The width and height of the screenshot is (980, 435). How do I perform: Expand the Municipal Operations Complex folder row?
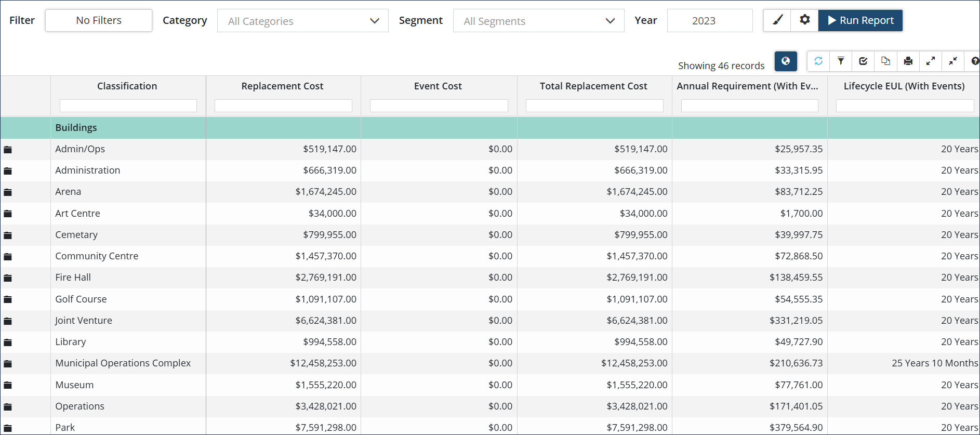8,364
